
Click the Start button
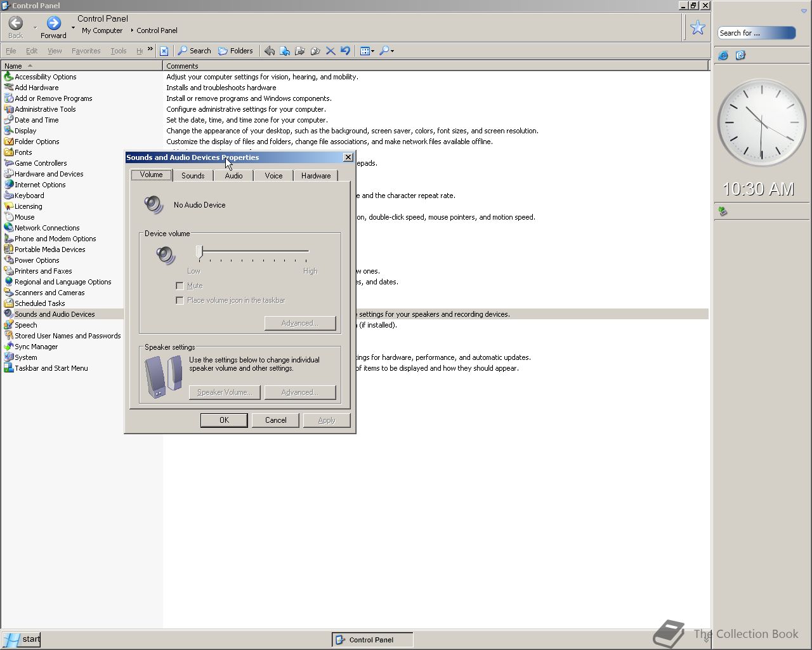(x=22, y=639)
